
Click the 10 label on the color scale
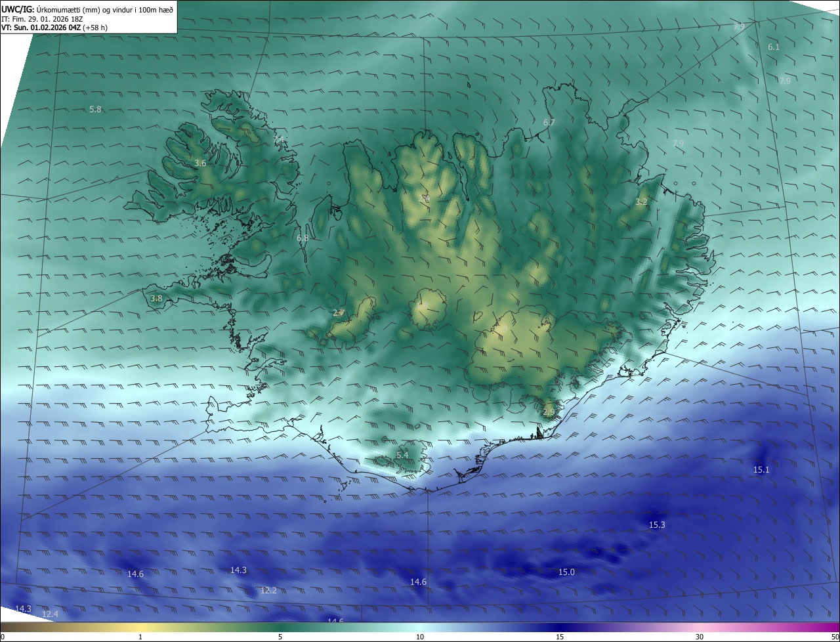point(420,637)
